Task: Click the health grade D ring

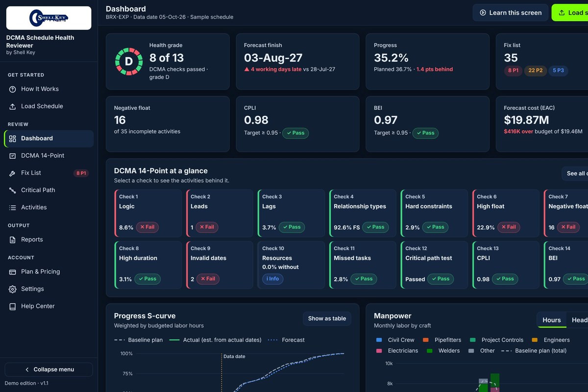Action: pos(129,61)
